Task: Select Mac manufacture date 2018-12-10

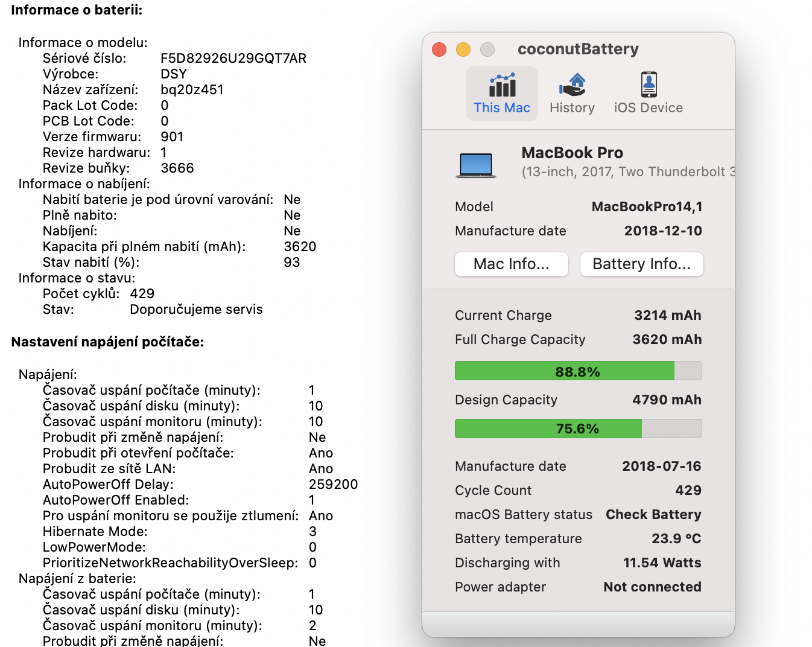Action: click(663, 231)
